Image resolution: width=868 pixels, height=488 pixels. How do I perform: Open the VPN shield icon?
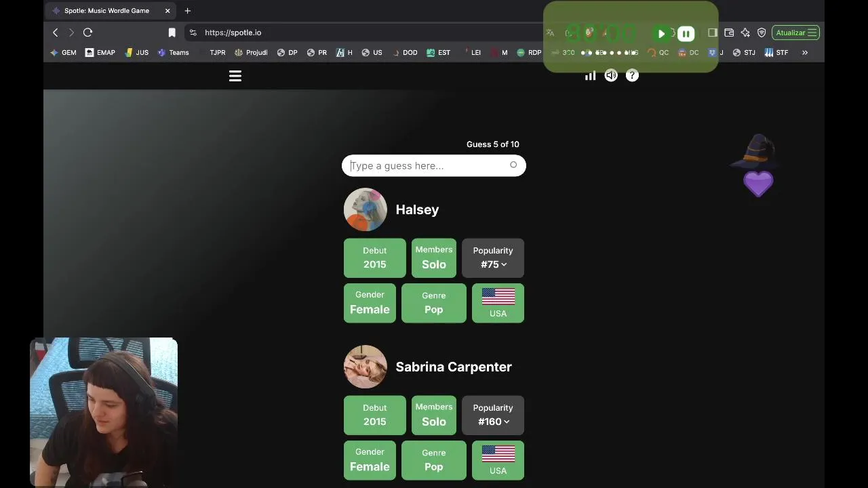(762, 33)
